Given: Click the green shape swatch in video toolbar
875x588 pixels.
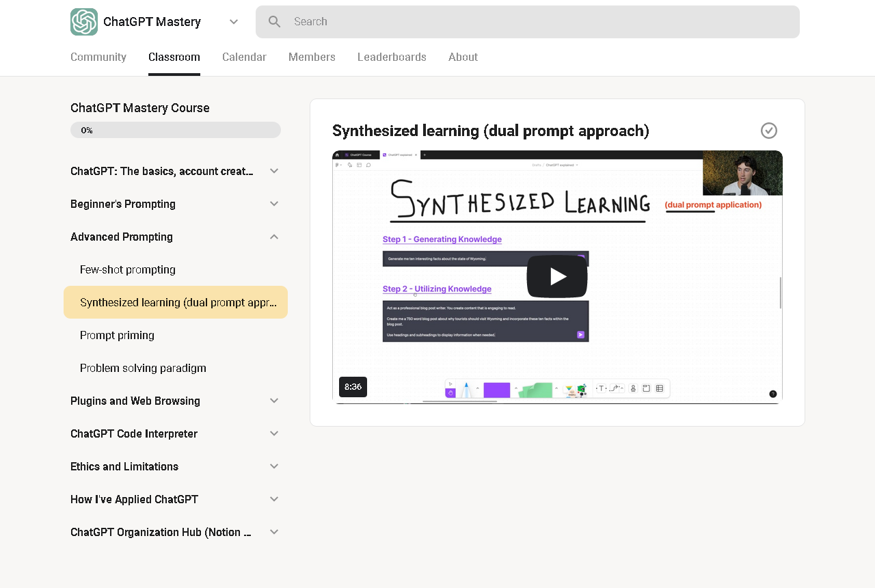Looking at the screenshot, I should point(535,390).
